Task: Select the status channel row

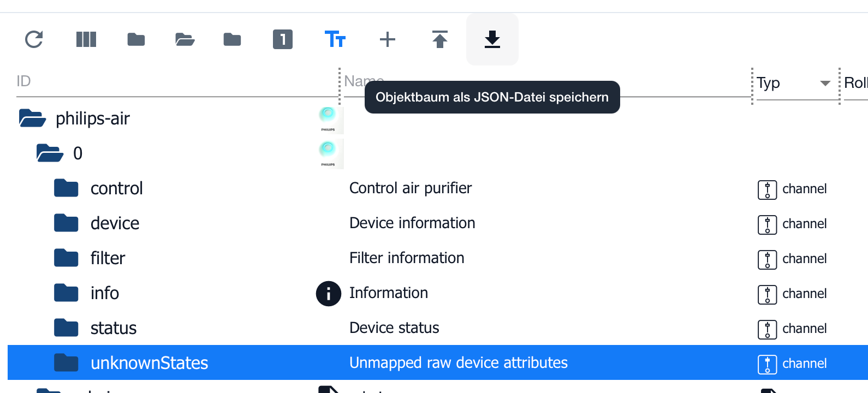Action: (x=438, y=327)
